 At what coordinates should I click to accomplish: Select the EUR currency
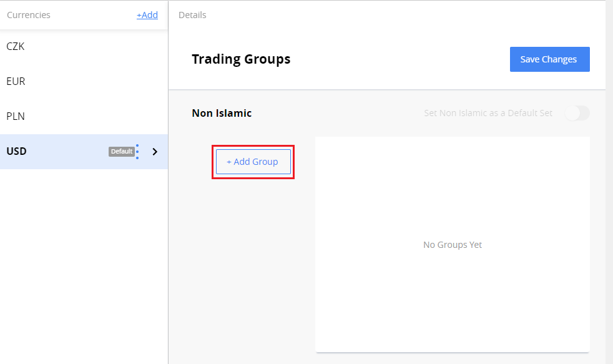(15, 81)
